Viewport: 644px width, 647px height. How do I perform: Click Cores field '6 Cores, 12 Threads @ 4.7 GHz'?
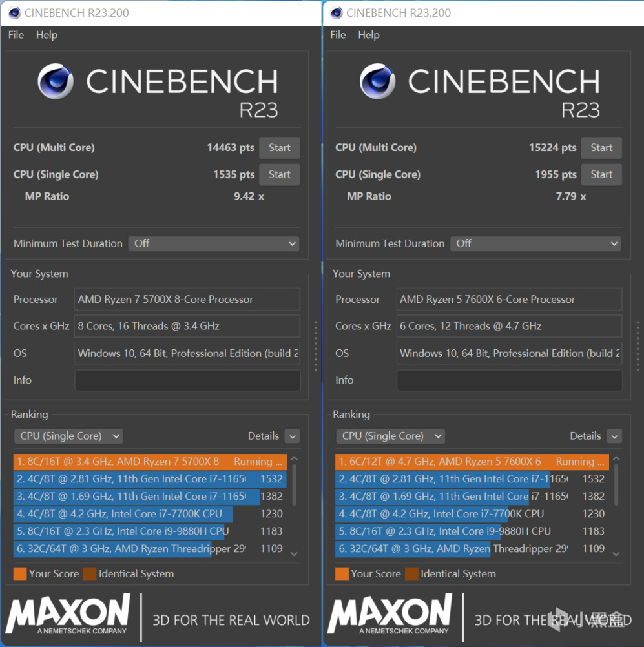(x=510, y=326)
